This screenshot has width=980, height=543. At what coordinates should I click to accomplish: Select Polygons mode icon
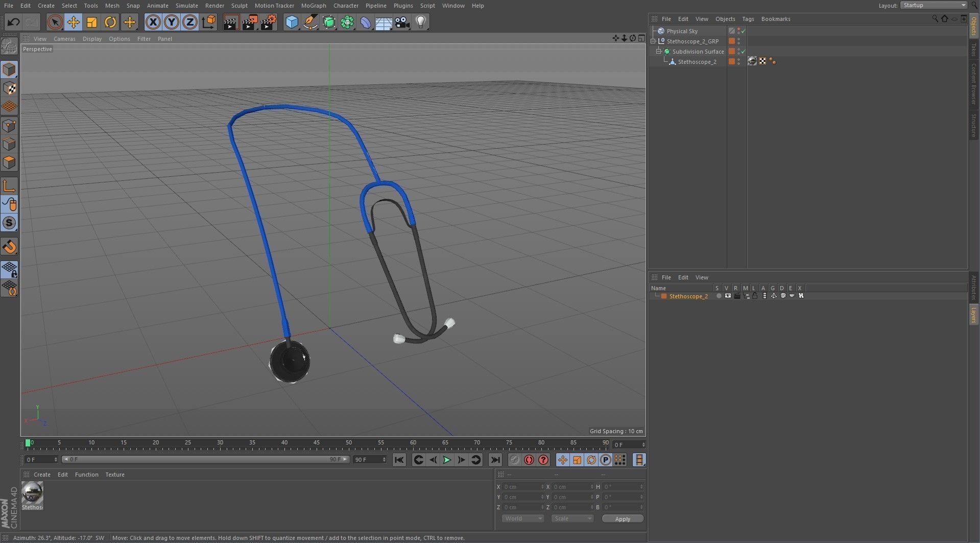tap(9, 162)
